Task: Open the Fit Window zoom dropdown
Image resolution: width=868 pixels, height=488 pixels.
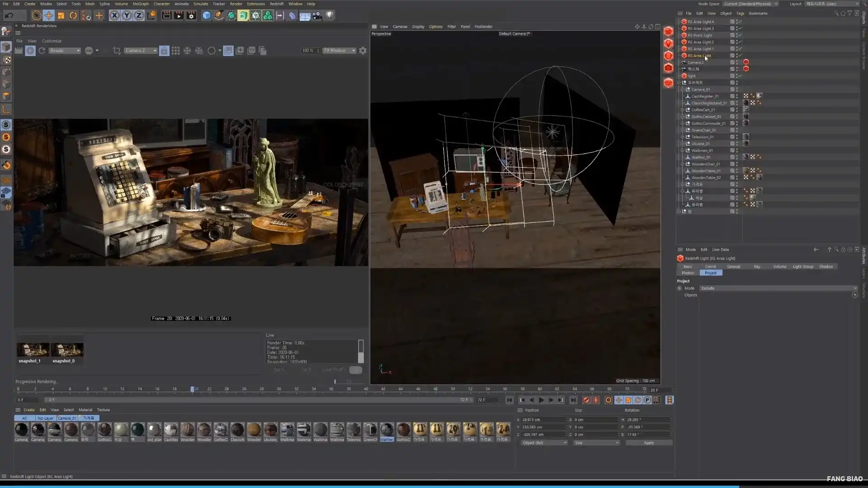Action: pos(339,51)
